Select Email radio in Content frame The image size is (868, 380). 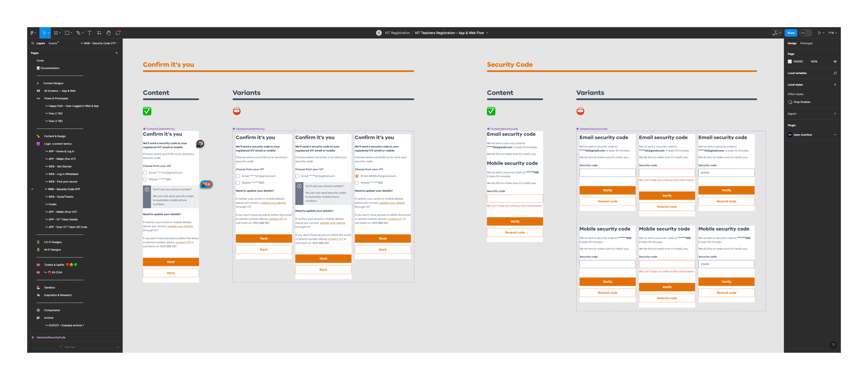click(145, 172)
